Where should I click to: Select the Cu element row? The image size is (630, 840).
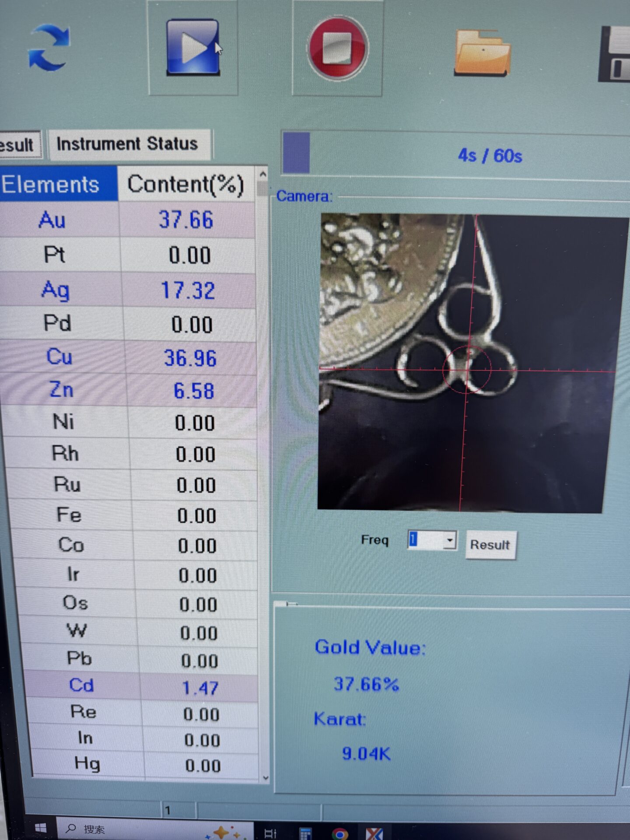pos(128,357)
